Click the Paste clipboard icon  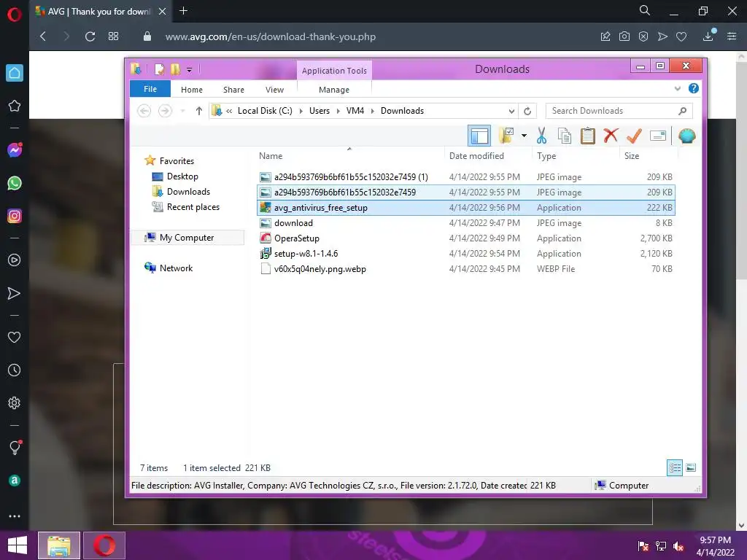pyautogui.click(x=587, y=136)
